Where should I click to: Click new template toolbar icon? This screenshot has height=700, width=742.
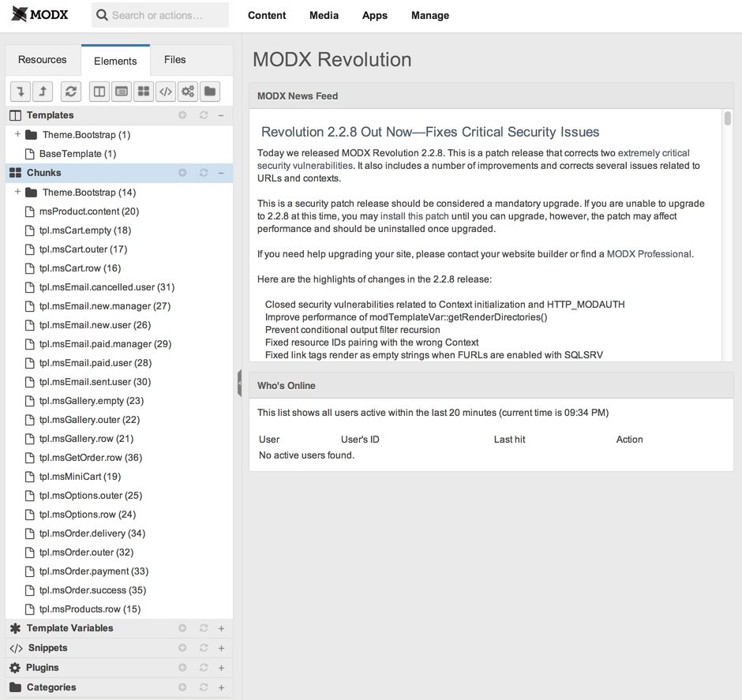99,92
